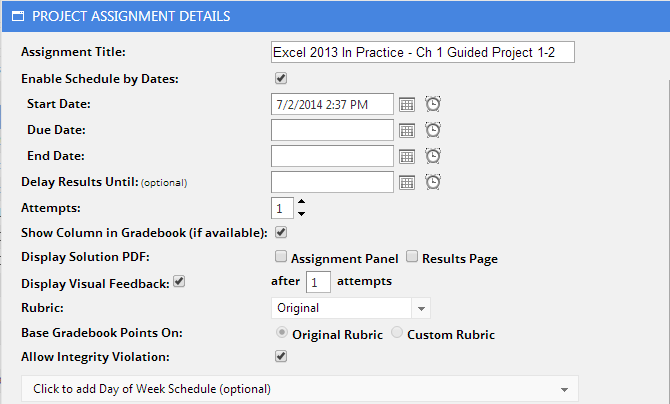Expand Day of Week Schedule section

[x=300, y=389]
